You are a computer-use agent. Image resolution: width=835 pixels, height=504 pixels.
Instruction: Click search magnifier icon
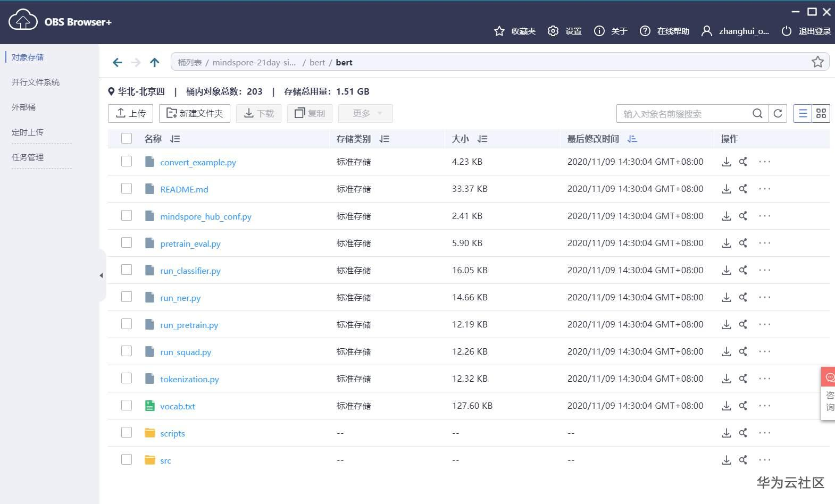click(757, 113)
